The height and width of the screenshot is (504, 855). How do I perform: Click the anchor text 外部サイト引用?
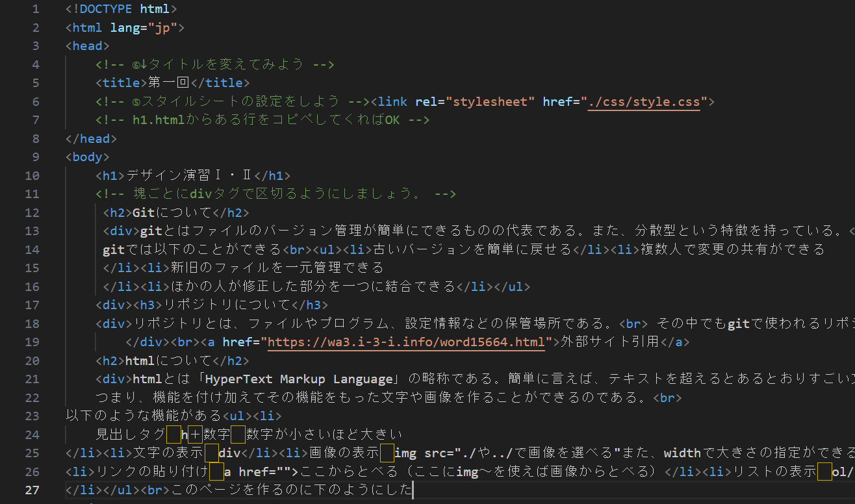click(x=609, y=342)
